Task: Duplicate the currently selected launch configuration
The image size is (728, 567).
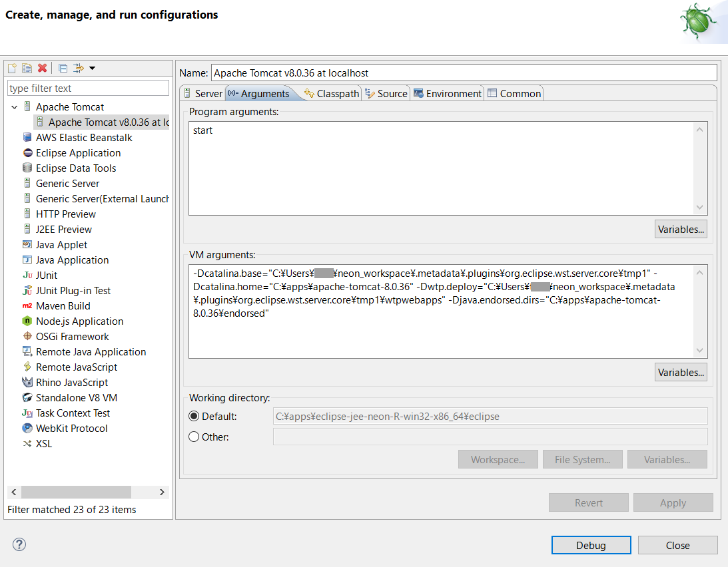Action: [x=26, y=67]
